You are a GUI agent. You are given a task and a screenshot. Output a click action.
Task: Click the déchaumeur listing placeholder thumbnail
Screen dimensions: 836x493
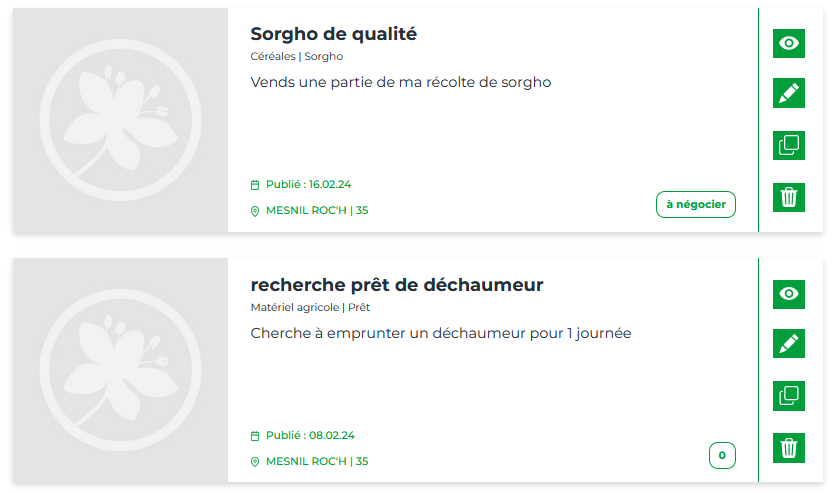(120, 370)
